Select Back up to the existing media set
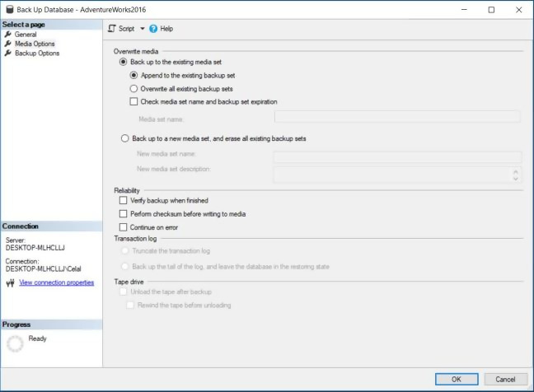The image size is (534, 392). [x=123, y=62]
